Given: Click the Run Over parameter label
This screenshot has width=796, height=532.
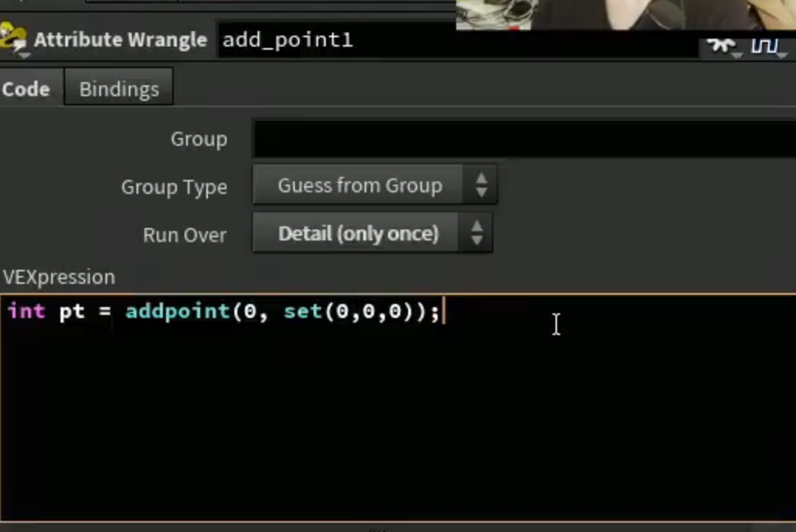Looking at the screenshot, I should point(185,235).
